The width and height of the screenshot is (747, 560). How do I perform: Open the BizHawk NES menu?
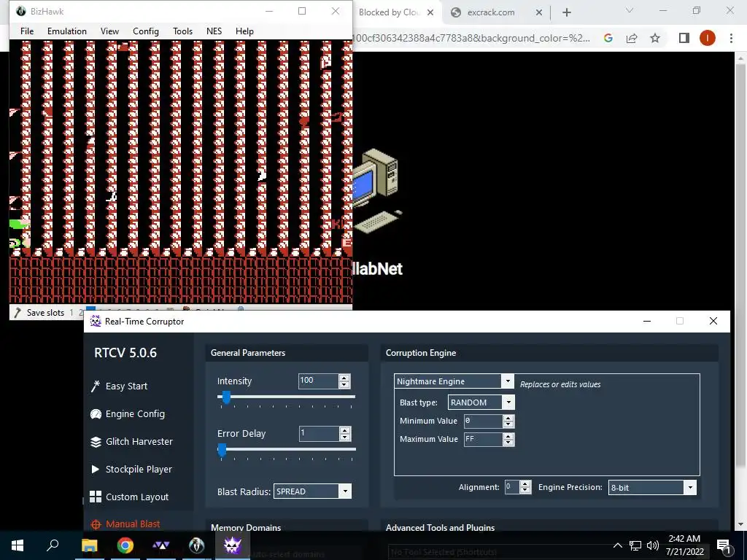(214, 31)
